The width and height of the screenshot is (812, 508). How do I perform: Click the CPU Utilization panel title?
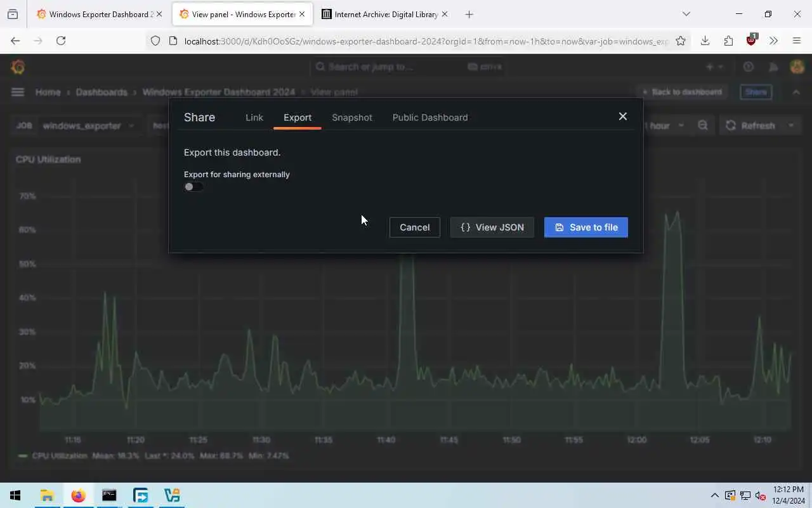pyautogui.click(x=48, y=159)
